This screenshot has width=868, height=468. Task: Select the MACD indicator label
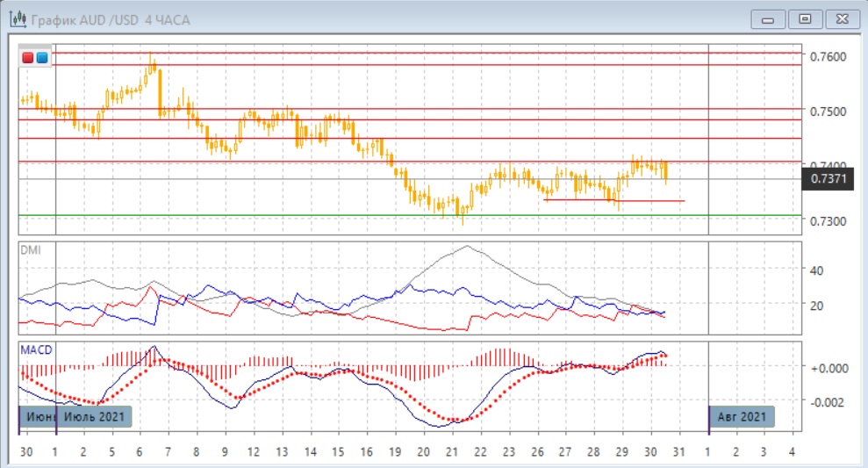[x=36, y=350]
